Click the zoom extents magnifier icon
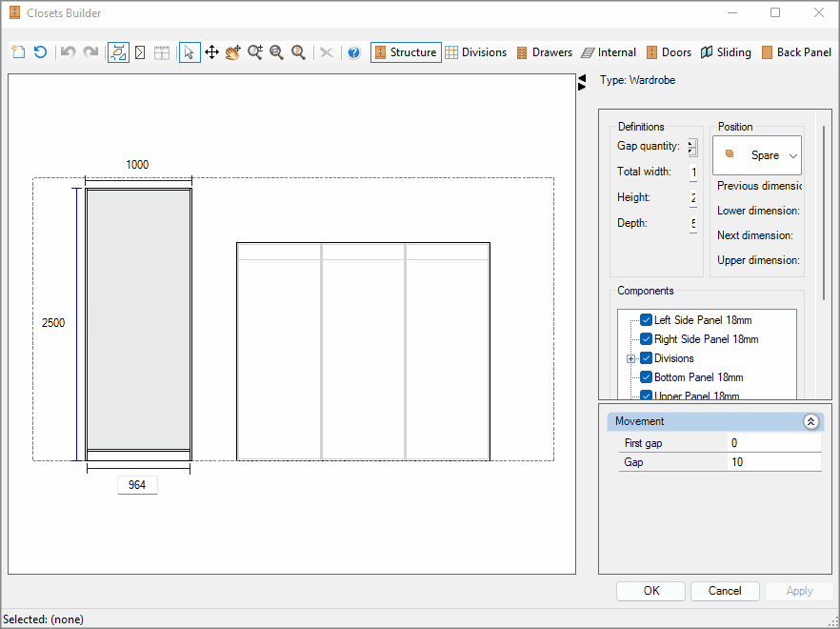This screenshot has height=629, width=840. tap(298, 52)
